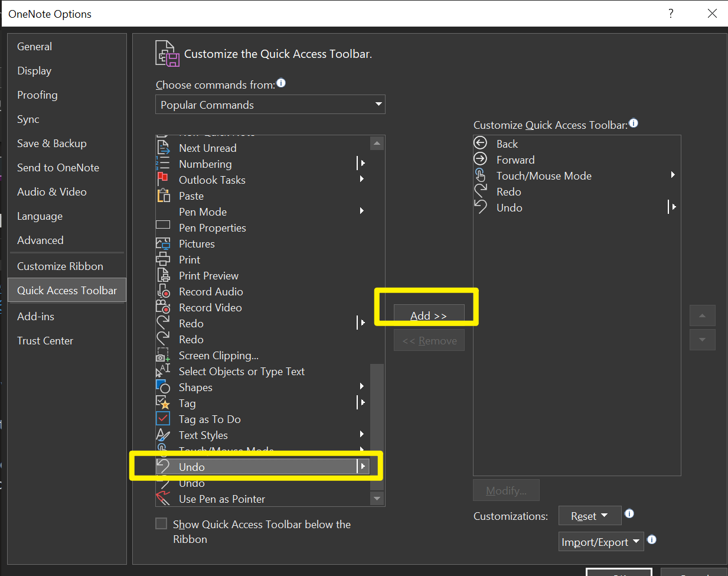
Task: Click the << Remove button
Action: (429, 340)
